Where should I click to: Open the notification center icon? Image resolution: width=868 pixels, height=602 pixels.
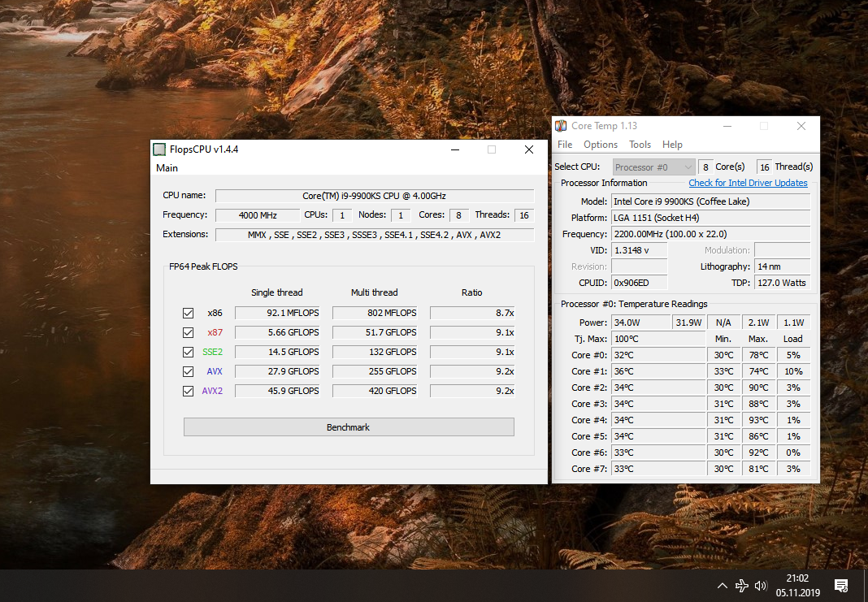pos(842,586)
